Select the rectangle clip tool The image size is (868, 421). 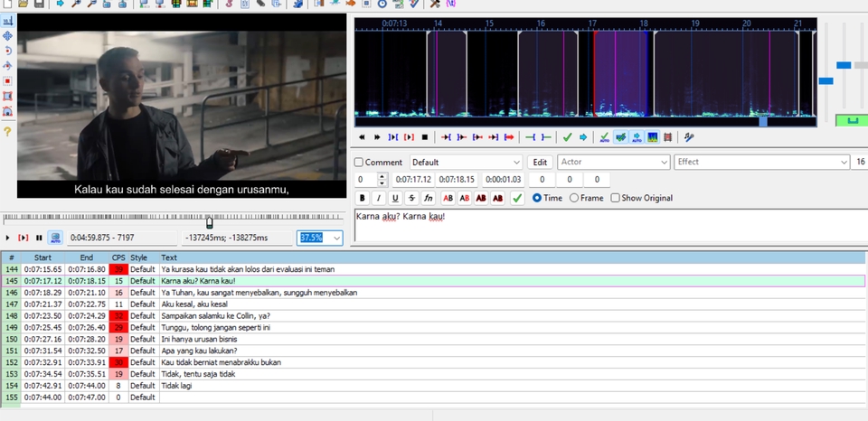click(8, 97)
